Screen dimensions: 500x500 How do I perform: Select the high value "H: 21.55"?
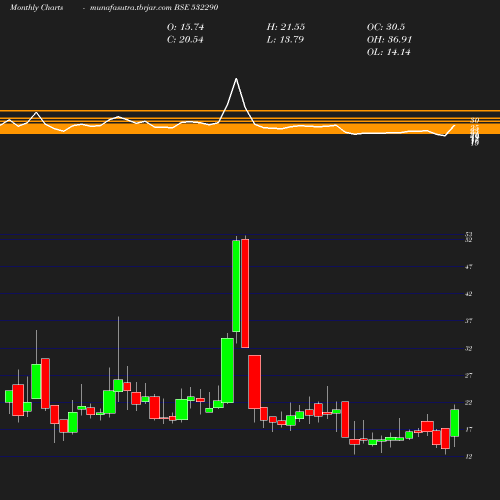286,27
